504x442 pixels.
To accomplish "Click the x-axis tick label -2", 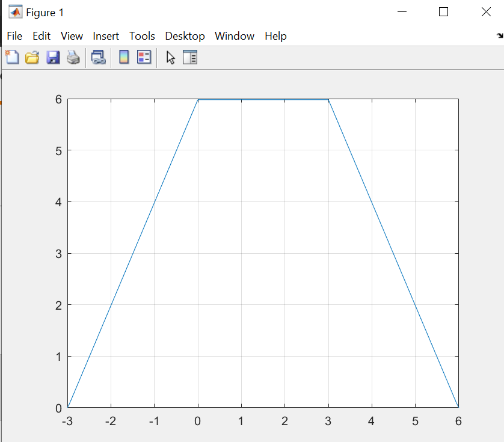I will pyautogui.click(x=111, y=421).
